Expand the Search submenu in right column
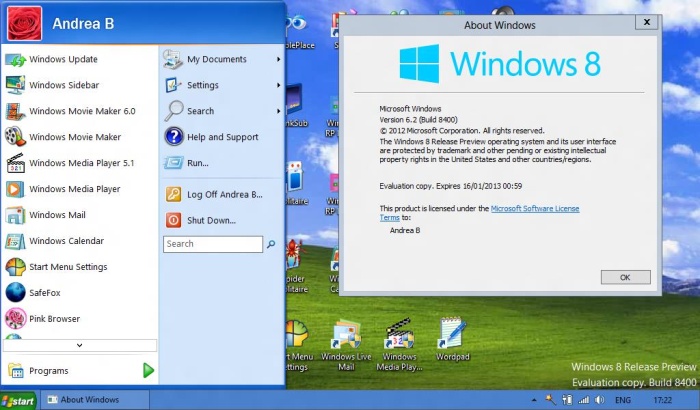700x410 pixels. (222, 111)
